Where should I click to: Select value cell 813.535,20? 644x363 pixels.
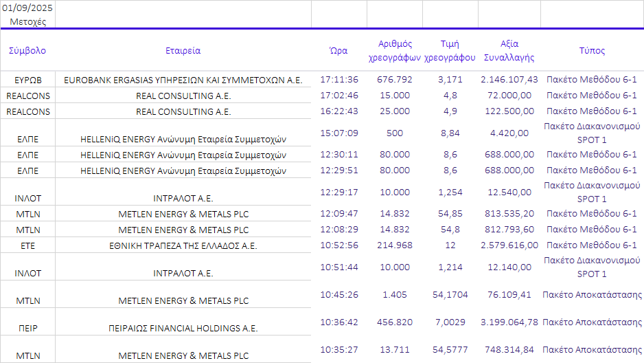point(509,214)
